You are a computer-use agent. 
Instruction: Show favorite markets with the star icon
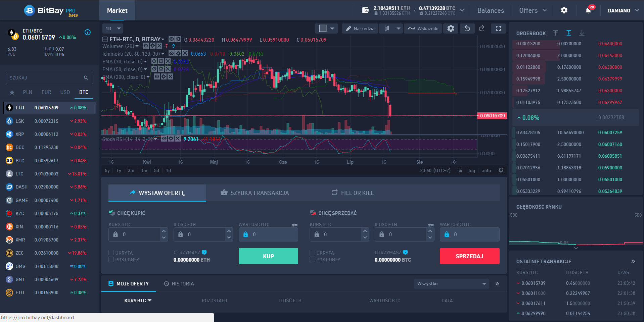tap(12, 92)
